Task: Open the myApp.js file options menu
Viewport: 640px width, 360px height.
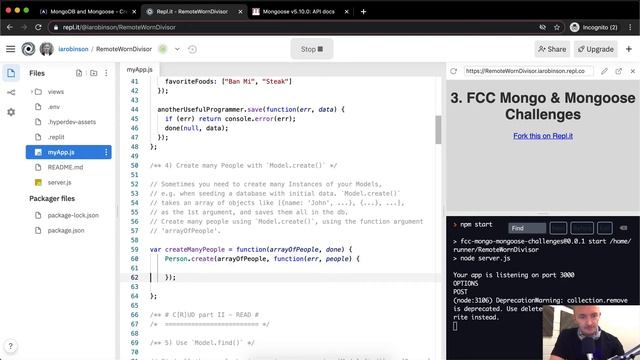Action: click(106, 152)
